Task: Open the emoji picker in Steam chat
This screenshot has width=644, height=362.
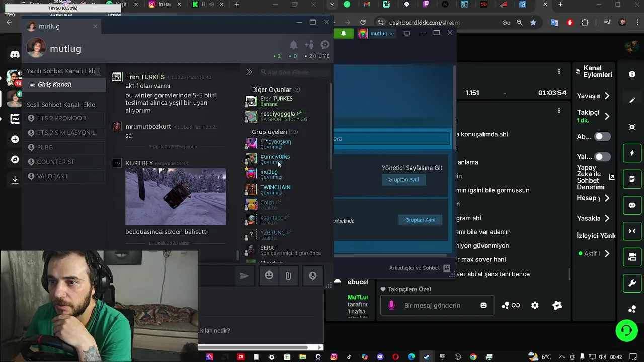Action: 269,276
